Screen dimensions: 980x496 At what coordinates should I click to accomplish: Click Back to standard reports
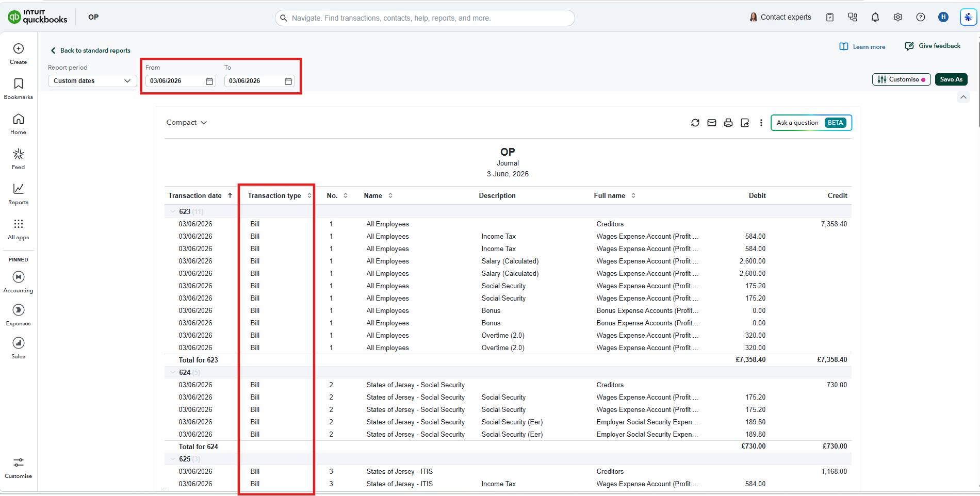[90, 51]
